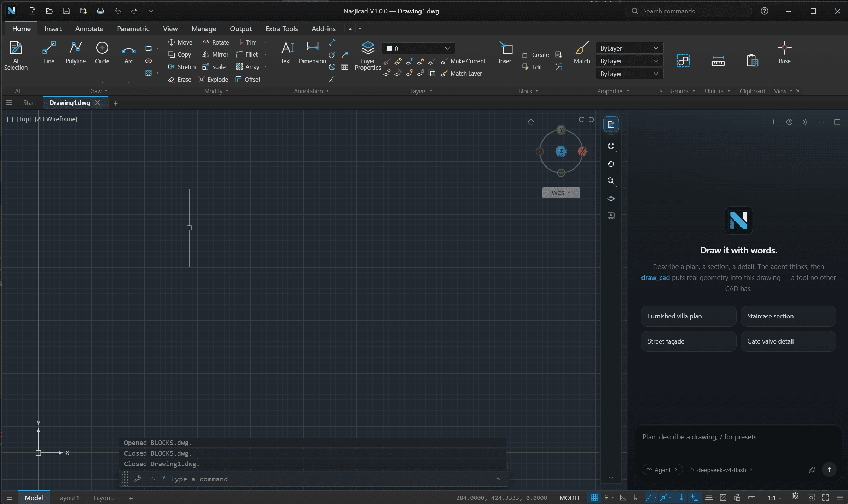Toggle transparency display in status bar
Screen dimensions: 848x504
(x=723, y=498)
